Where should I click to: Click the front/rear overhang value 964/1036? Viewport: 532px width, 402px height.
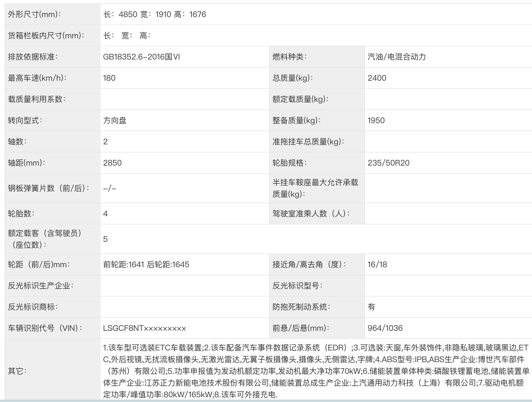[x=385, y=328]
